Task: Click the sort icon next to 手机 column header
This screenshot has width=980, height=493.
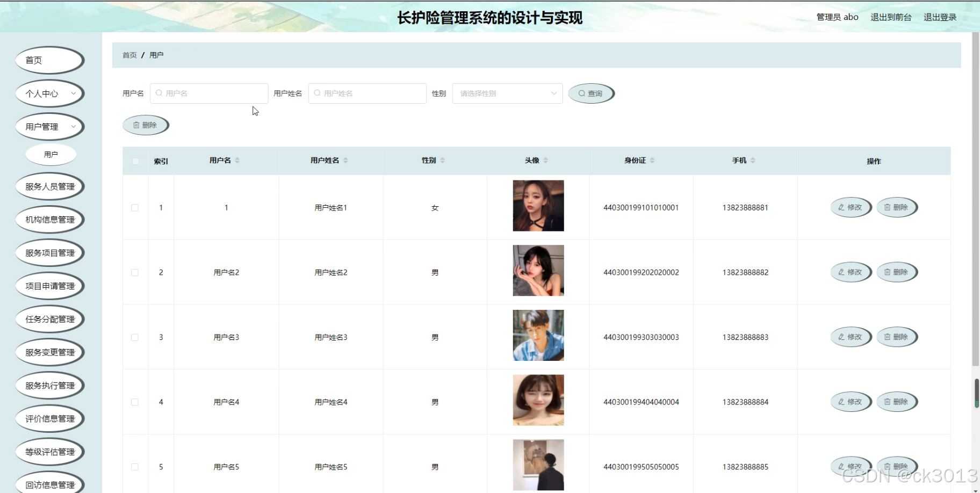Action: tap(753, 160)
